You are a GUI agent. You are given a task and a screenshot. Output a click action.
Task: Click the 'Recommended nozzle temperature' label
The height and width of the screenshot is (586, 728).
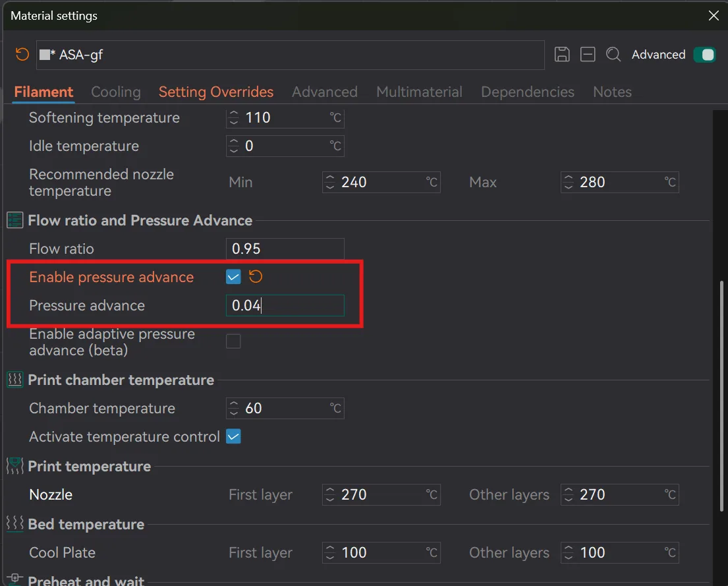(101, 182)
